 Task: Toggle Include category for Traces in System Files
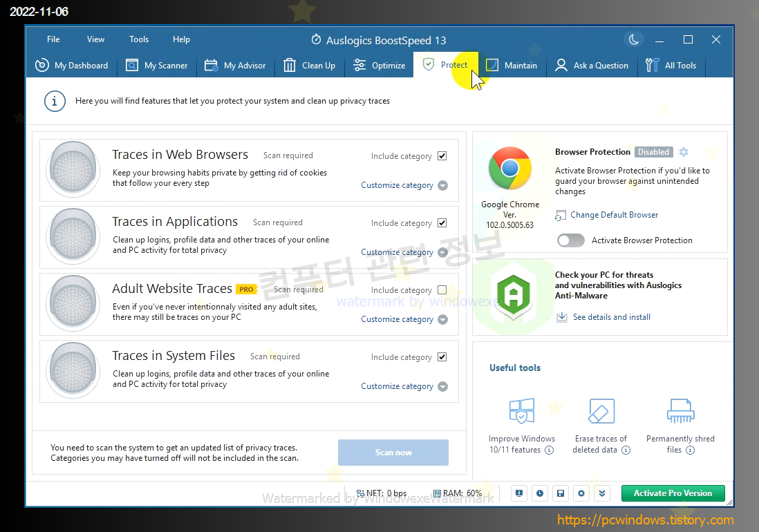tap(442, 357)
